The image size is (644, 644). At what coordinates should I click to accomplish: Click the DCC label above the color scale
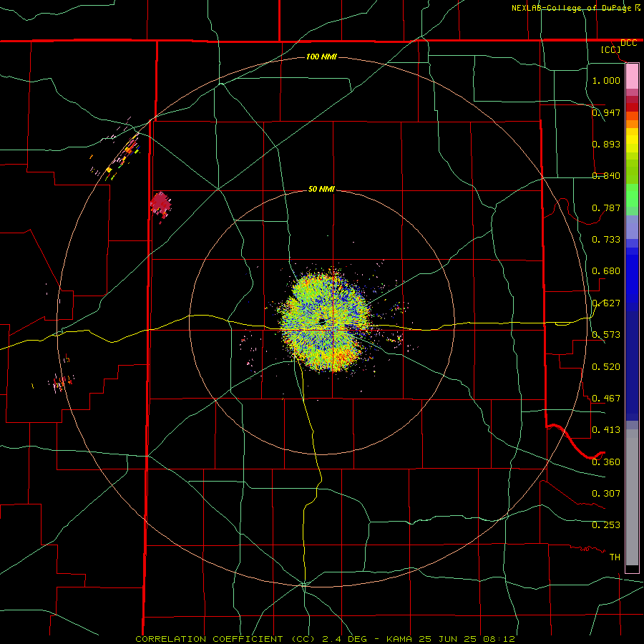click(628, 43)
